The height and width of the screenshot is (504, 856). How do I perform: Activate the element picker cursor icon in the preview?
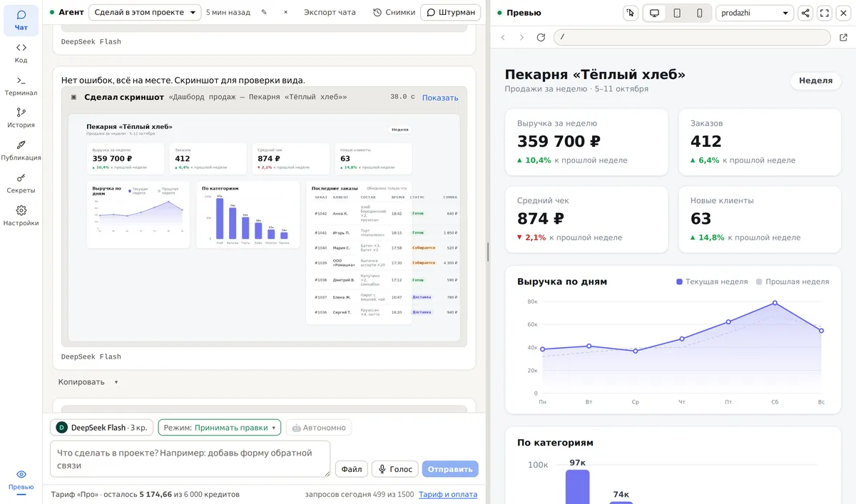pyautogui.click(x=630, y=13)
